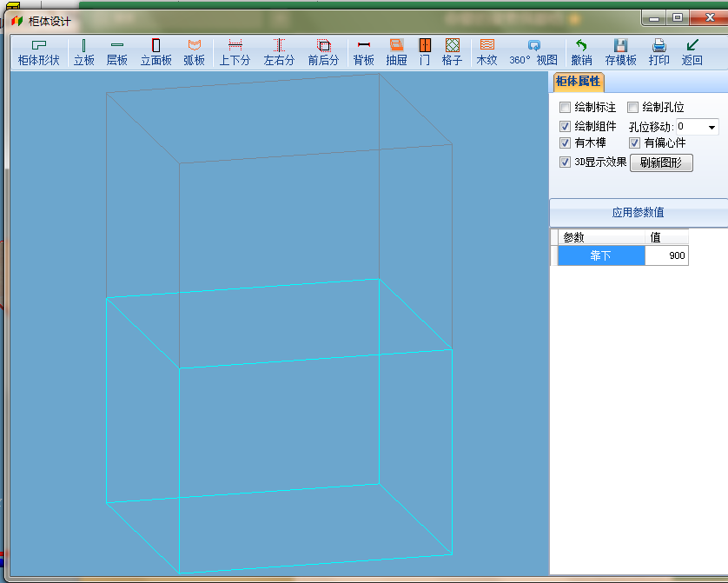Apply 木纹 wood grain
This screenshot has width=728, height=583.
coord(487,52)
